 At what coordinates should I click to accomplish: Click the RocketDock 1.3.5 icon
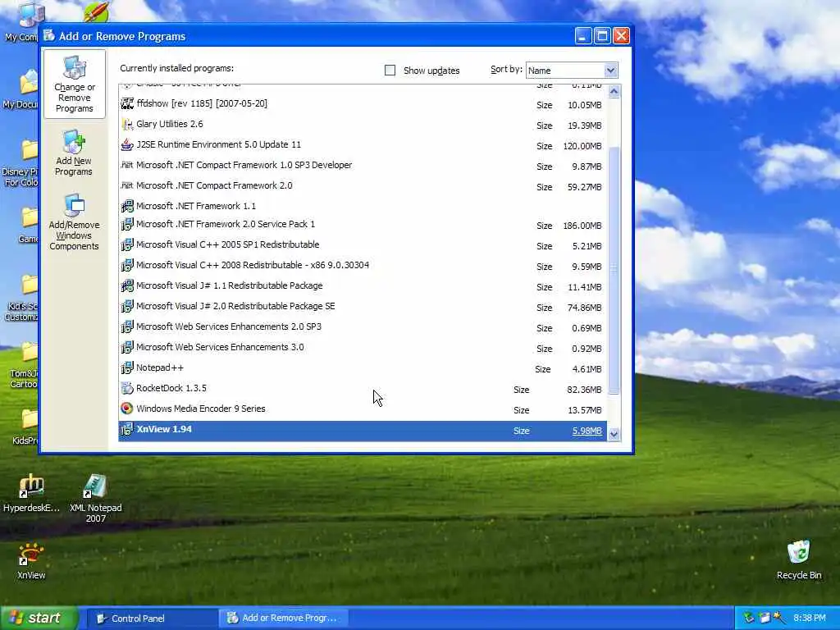point(127,388)
